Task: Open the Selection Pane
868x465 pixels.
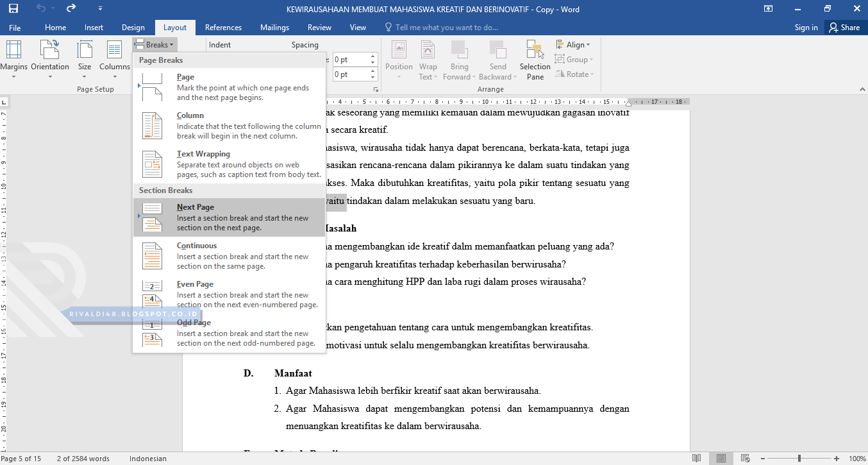Action: 535,60
